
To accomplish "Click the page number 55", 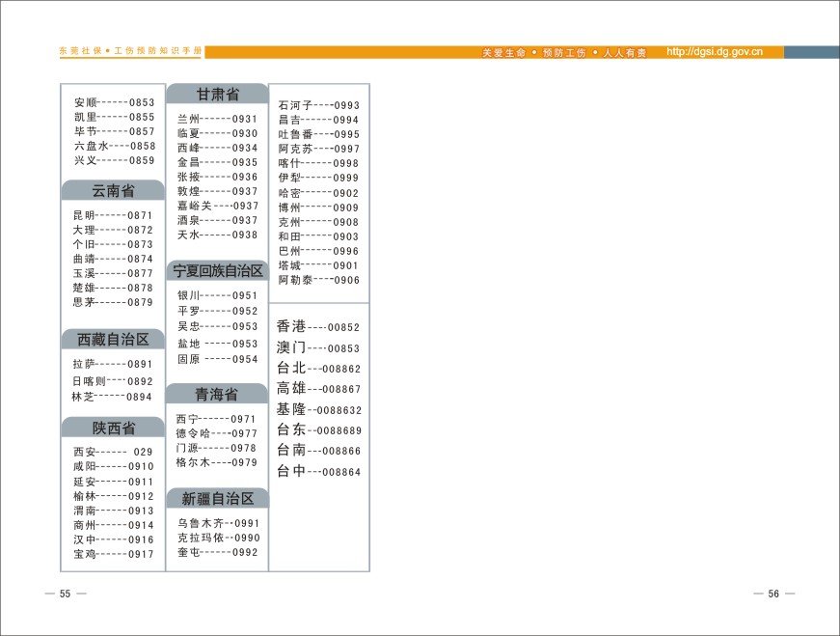I will tap(65, 594).
